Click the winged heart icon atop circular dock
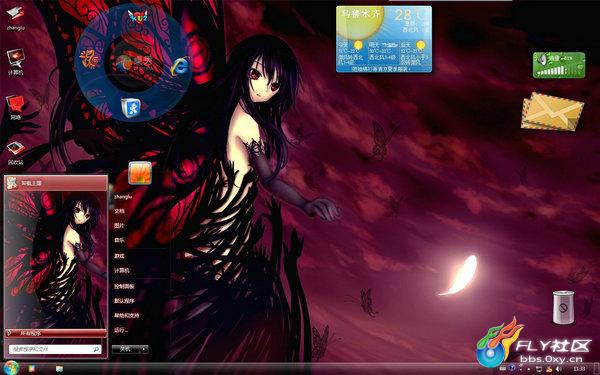 click(137, 16)
